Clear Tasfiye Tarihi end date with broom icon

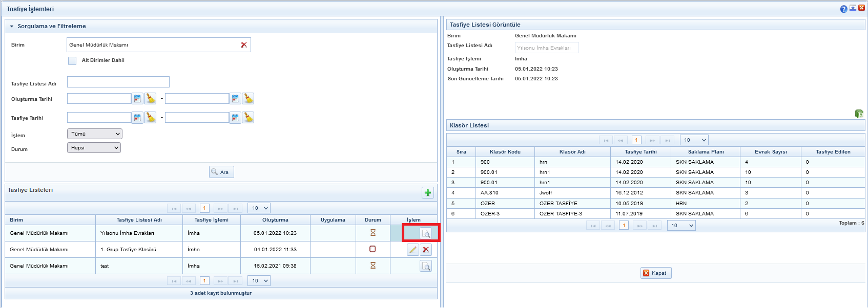pyautogui.click(x=248, y=118)
